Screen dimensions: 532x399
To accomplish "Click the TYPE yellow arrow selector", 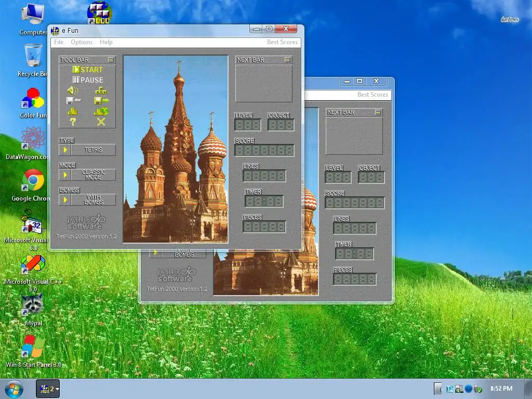I will coord(65,150).
